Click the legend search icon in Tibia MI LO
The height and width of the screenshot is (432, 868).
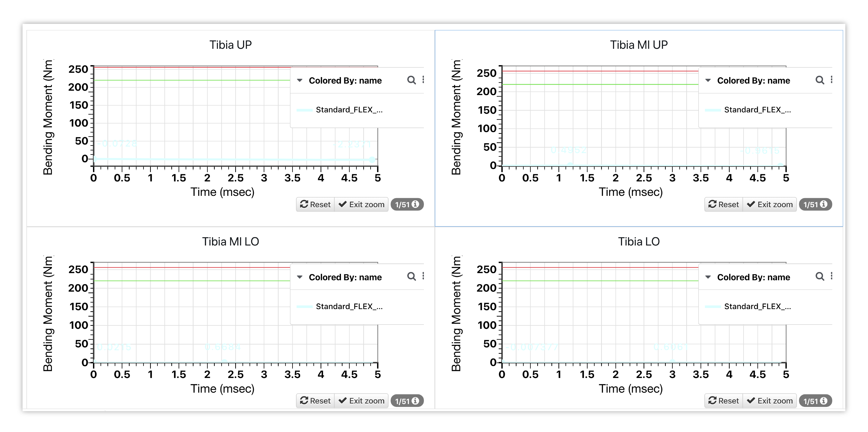pyautogui.click(x=411, y=277)
